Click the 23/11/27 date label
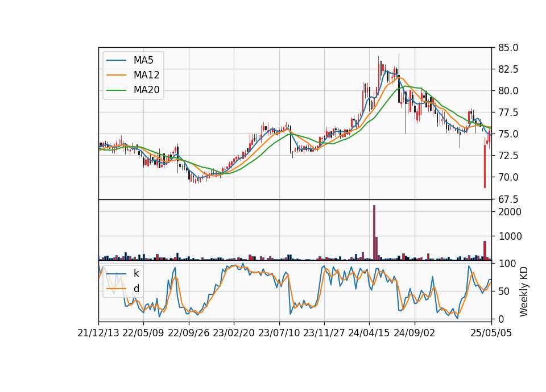The height and width of the screenshot is (392, 546). (324, 333)
